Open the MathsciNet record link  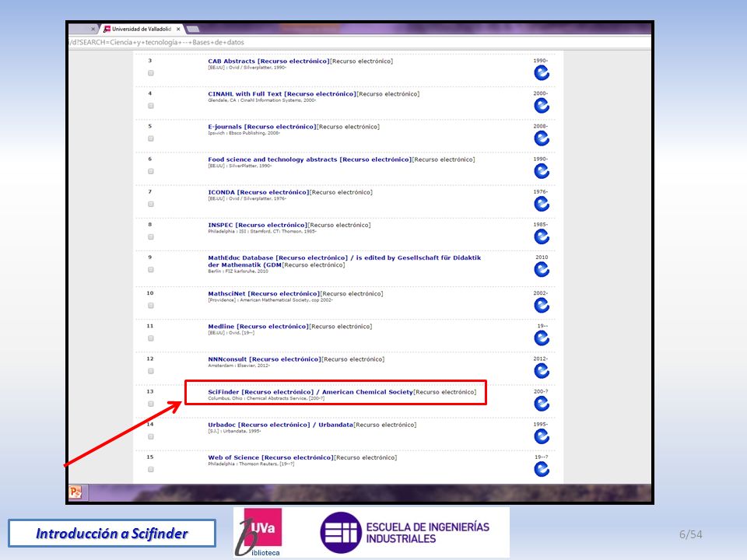[x=264, y=294]
